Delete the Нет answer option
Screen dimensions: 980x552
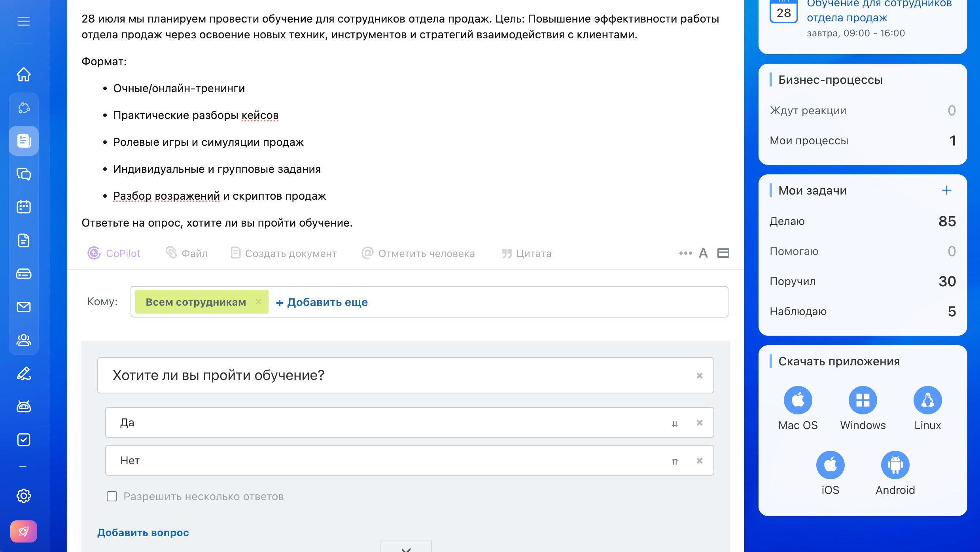click(x=700, y=461)
